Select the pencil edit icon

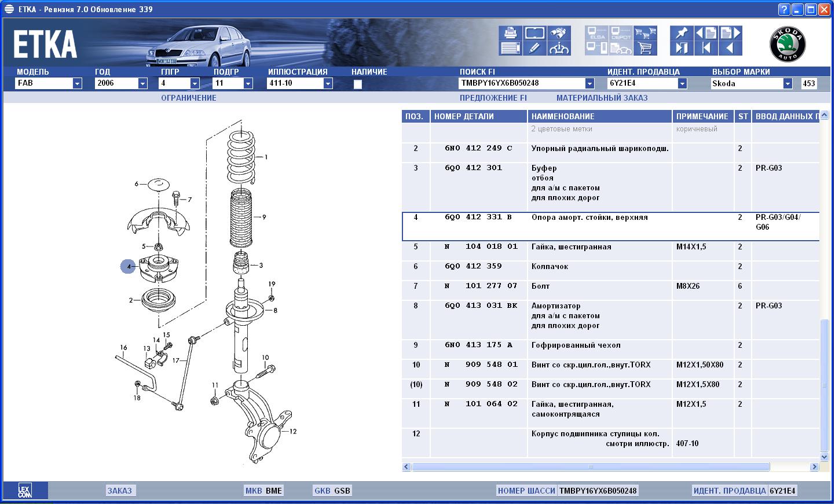coord(534,48)
